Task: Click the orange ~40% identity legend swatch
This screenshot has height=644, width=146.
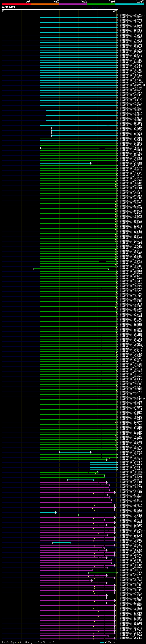Action: pyautogui.click(x=45, y=4)
